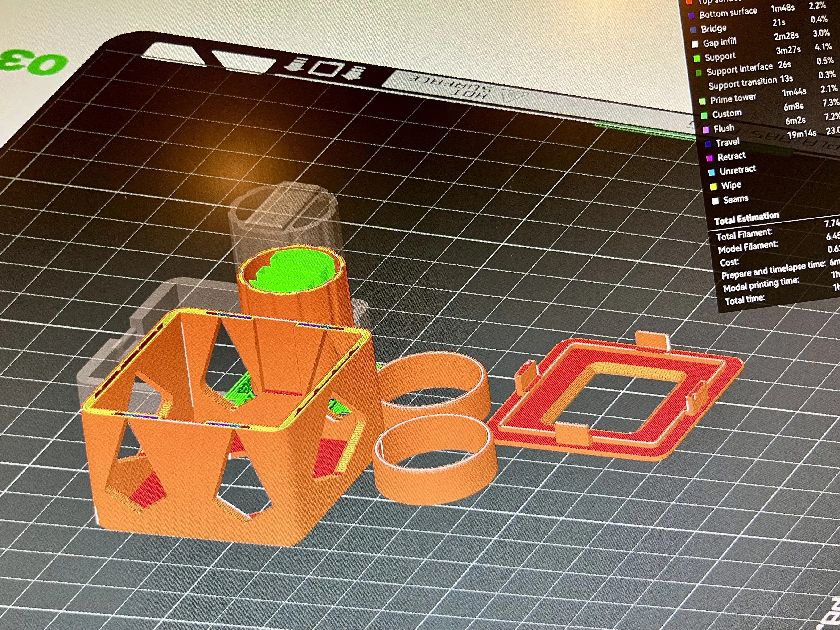Show the Travel moves in the legend
The width and height of the screenshot is (840, 630).
click(728, 142)
